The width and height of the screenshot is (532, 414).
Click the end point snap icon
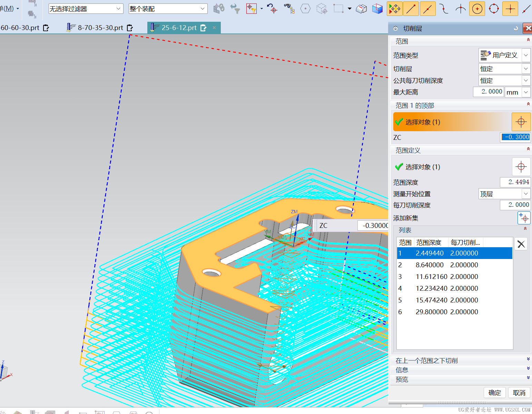pyautogui.click(x=411, y=9)
